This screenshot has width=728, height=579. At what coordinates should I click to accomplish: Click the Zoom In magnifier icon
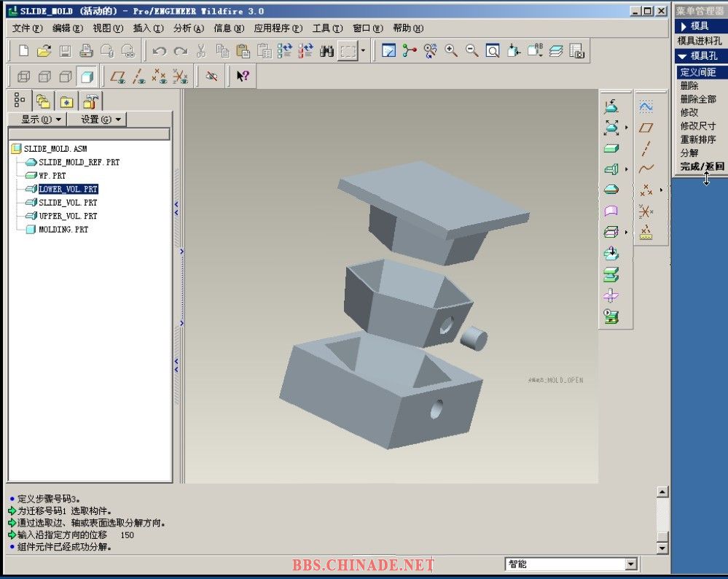pyautogui.click(x=451, y=51)
